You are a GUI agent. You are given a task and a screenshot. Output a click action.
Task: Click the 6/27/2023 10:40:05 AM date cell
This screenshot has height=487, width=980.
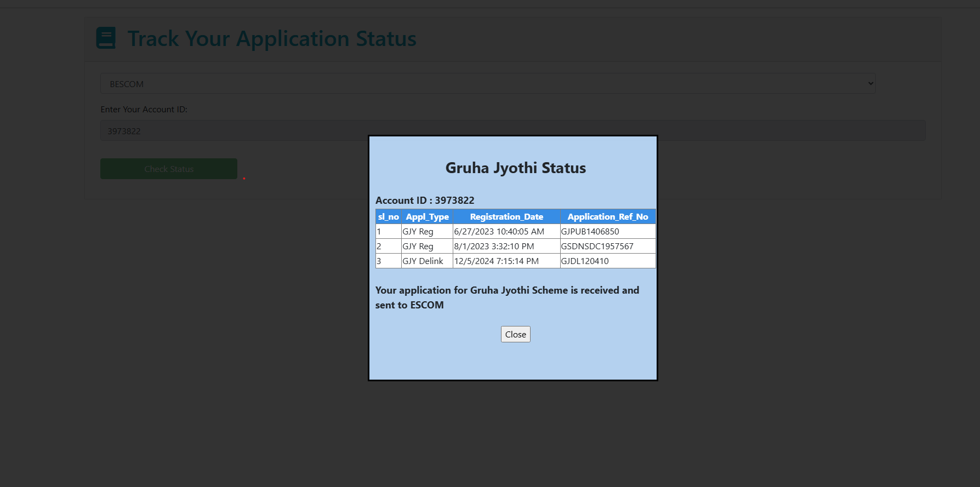tap(499, 232)
